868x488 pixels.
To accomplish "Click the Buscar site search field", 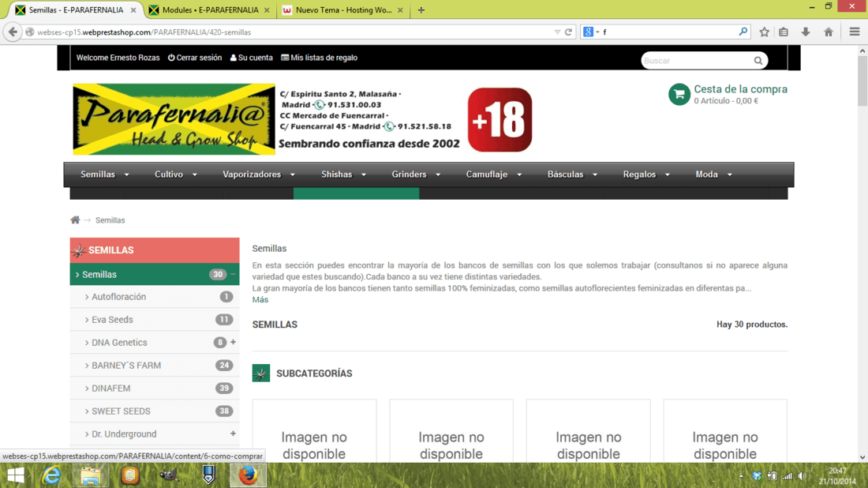I will pyautogui.click(x=697, y=60).
